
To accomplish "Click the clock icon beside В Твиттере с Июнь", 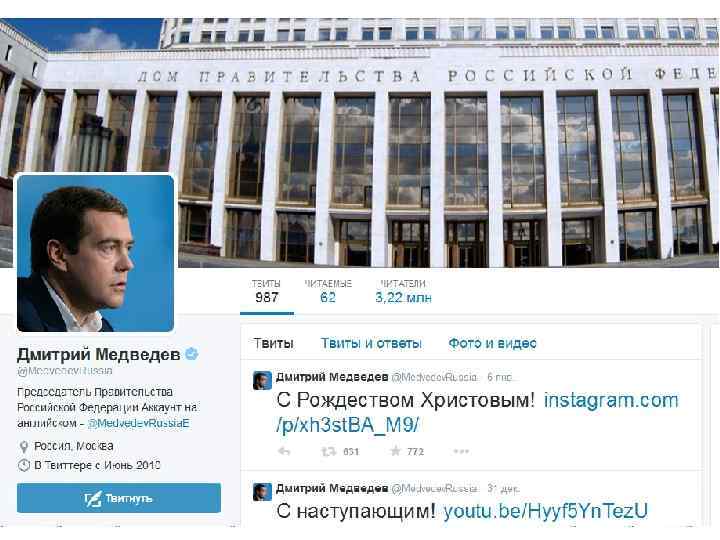I will tap(23, 465).
